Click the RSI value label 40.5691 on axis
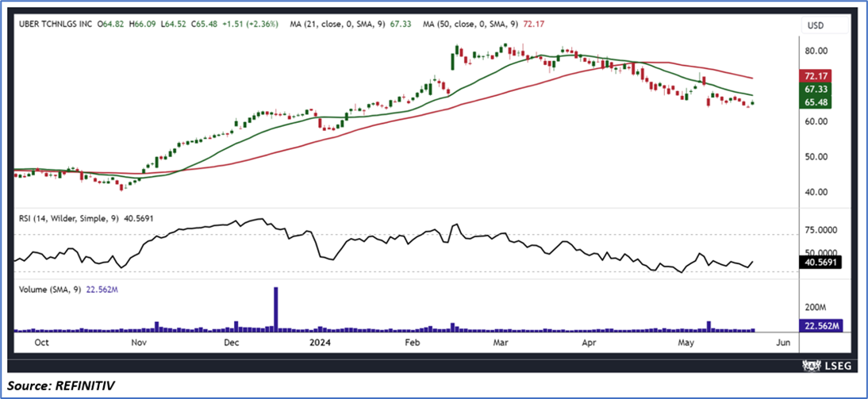Viewport: 868px width, 399px height. (x=820, y=263)
